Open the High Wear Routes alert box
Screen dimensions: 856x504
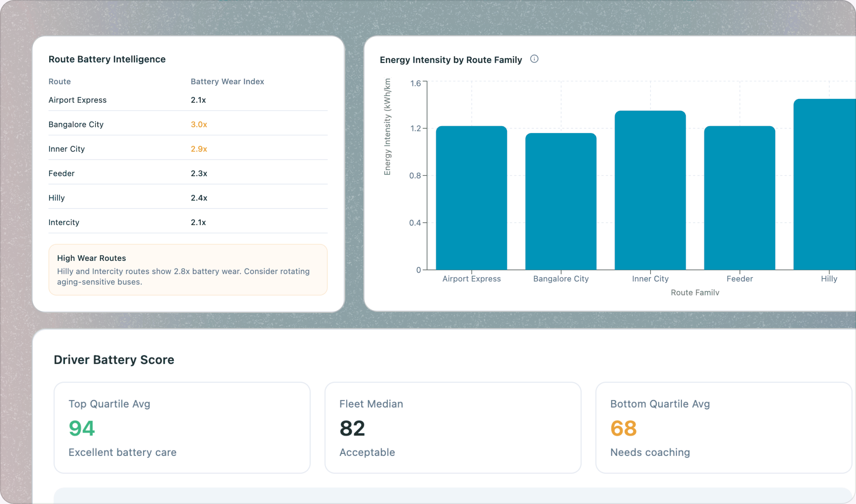[x=188, y=270]
